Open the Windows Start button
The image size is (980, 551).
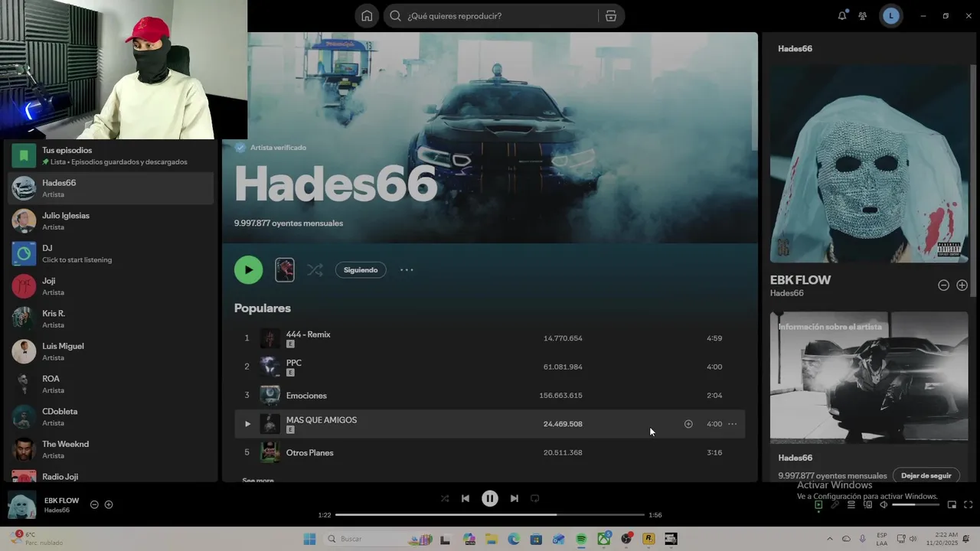click(x=309, y=539)
